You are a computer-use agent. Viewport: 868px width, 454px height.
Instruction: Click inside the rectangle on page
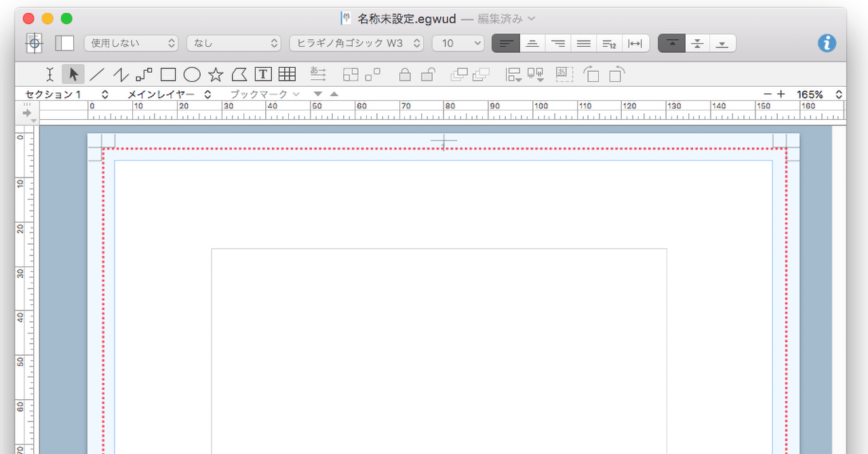click(439, 351)
